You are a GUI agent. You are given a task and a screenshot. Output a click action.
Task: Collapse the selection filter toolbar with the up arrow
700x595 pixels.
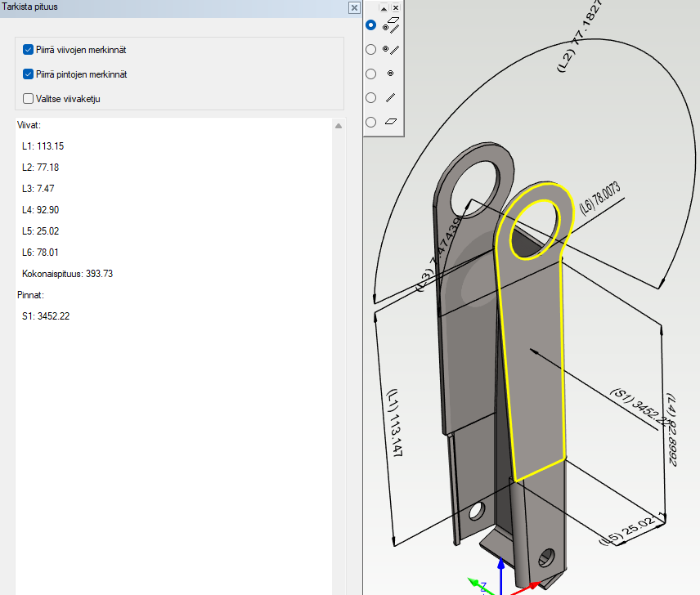(384, 7)
